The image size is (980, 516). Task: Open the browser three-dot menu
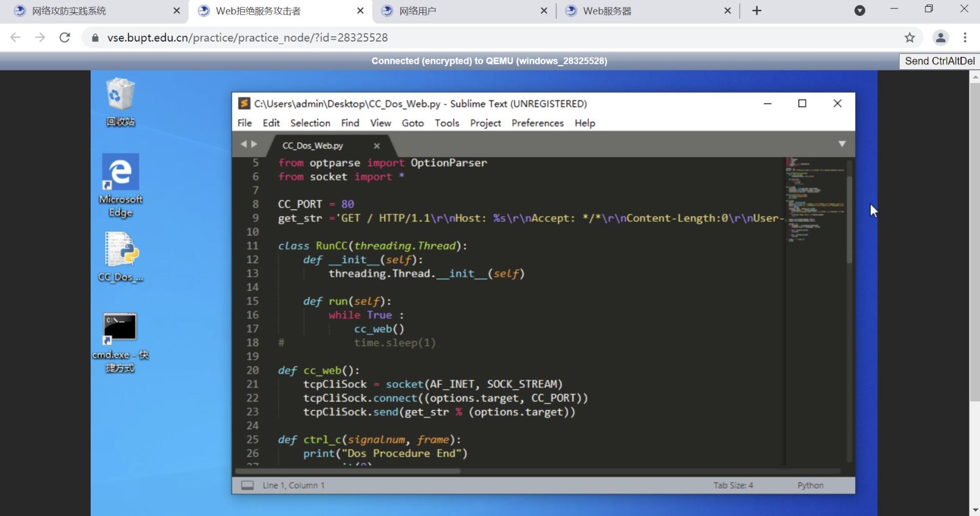coord(965,37)
